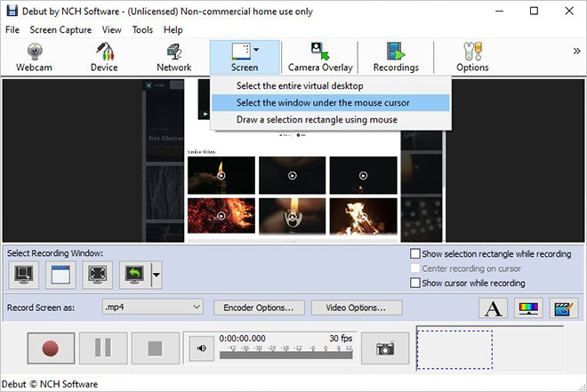Expand toolbar overflow chevron
Screen dimensions: 587x392
pos(576,52)
